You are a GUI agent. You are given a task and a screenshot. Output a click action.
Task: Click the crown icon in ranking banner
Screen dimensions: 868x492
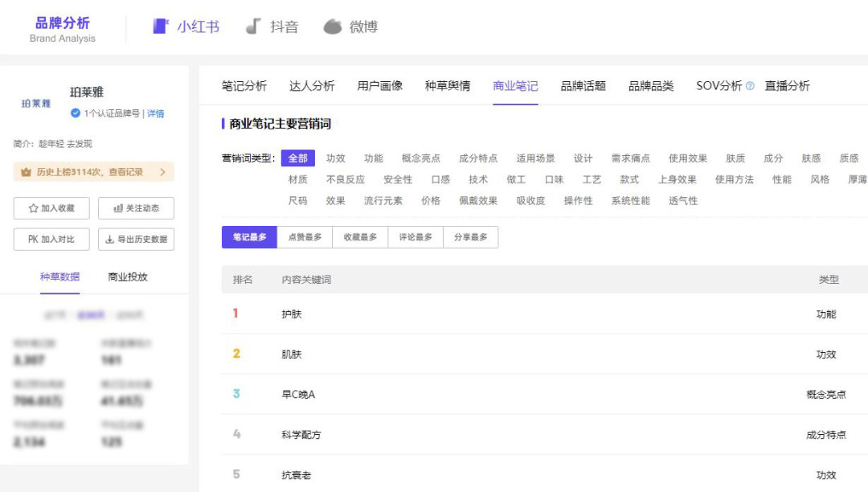coord(26,172)
